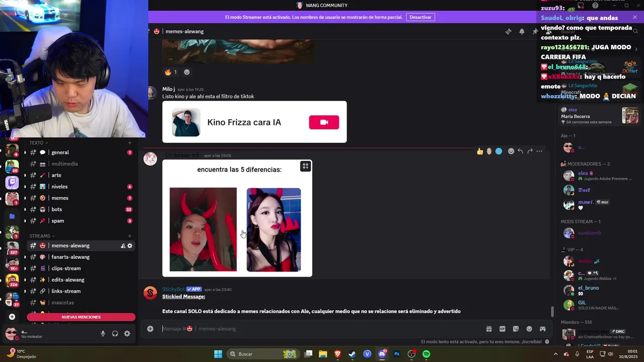Screen dimensions: 644x362
Task: Open the mascotas channel
Action: click(80, 303)
